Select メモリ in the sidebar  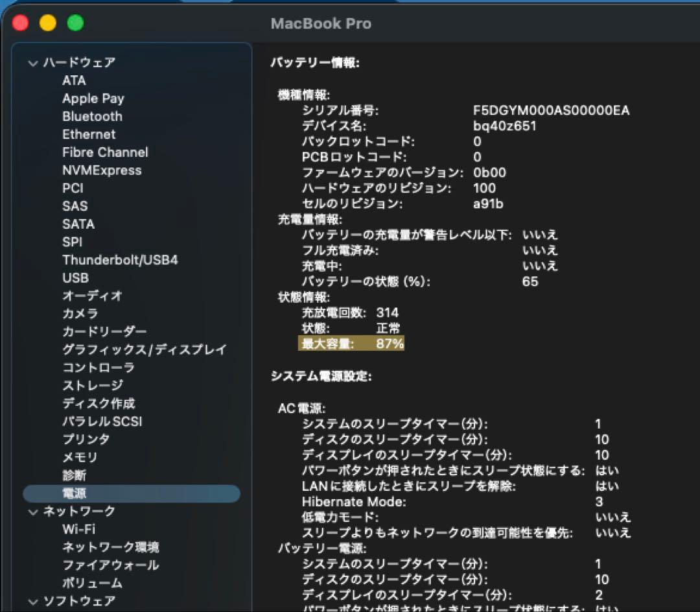[x=80, y=457]
